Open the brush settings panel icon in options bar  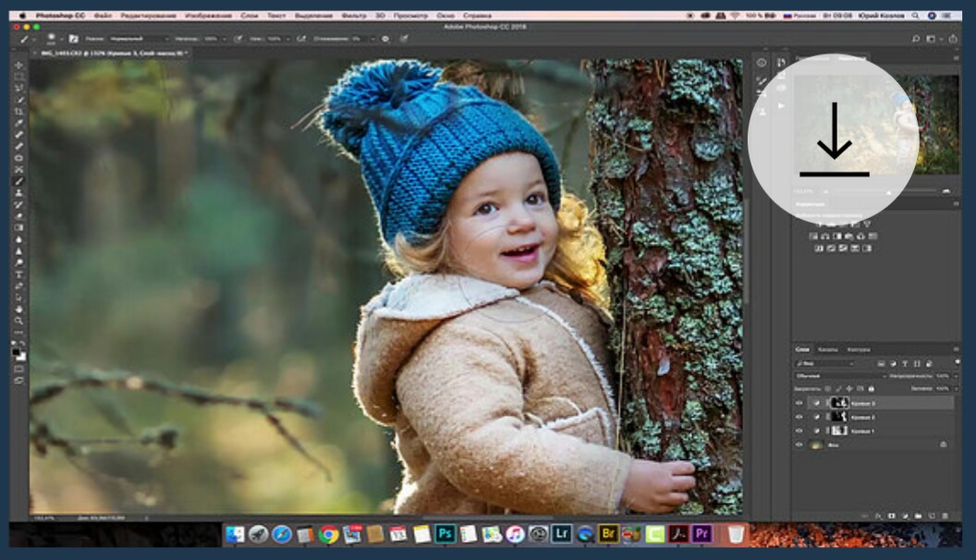73,39
